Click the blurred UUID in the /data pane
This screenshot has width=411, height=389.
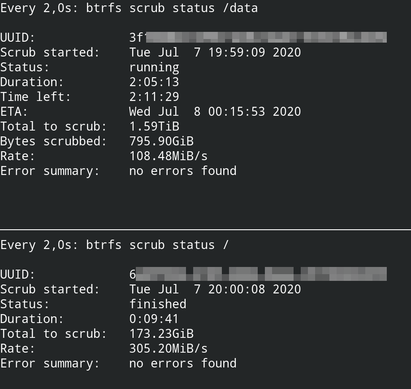258,37
